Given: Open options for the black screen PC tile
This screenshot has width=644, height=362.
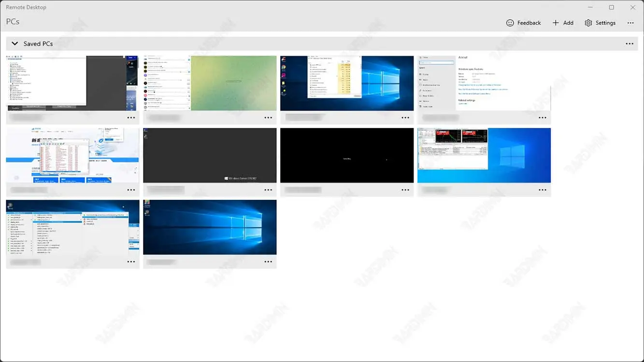Looking at the screenshot, I should click(405, 190).
